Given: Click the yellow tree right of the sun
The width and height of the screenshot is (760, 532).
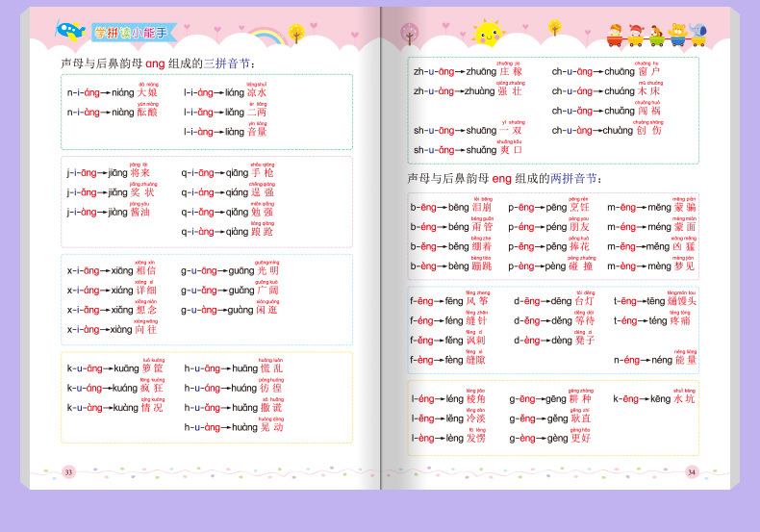Looking at the screenshot, I should [554, 27].
